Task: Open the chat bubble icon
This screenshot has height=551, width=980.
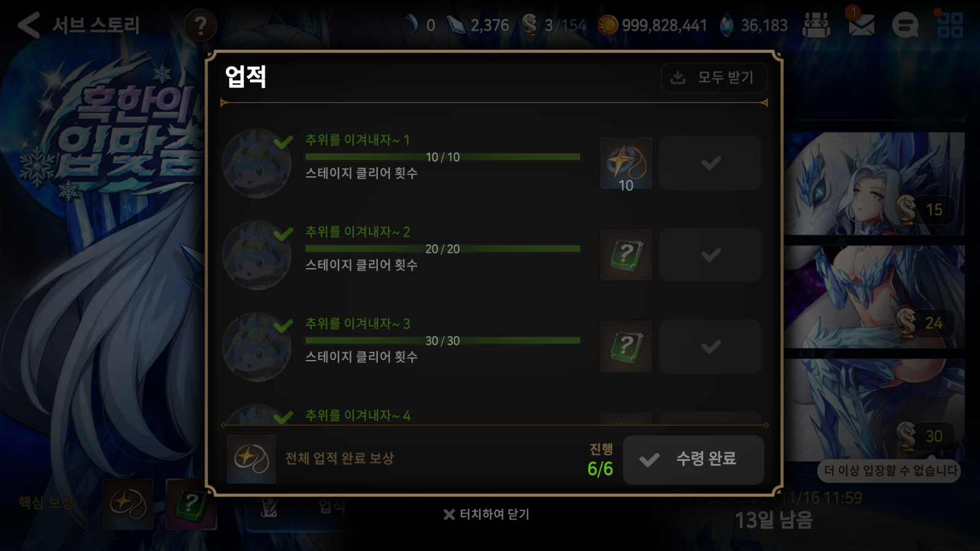Action: coord(905,25)
